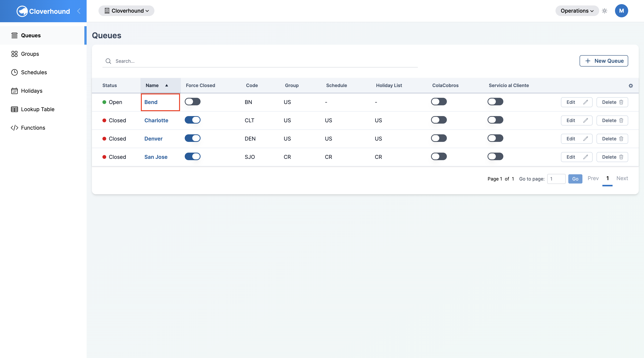Open table column settings gear
The image size is (644, 358).
point(630,86)
